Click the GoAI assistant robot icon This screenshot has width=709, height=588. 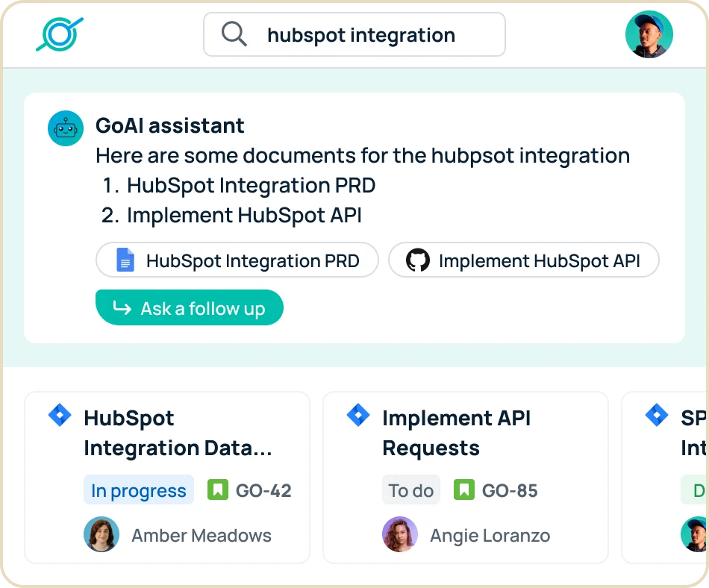[65, 128]
